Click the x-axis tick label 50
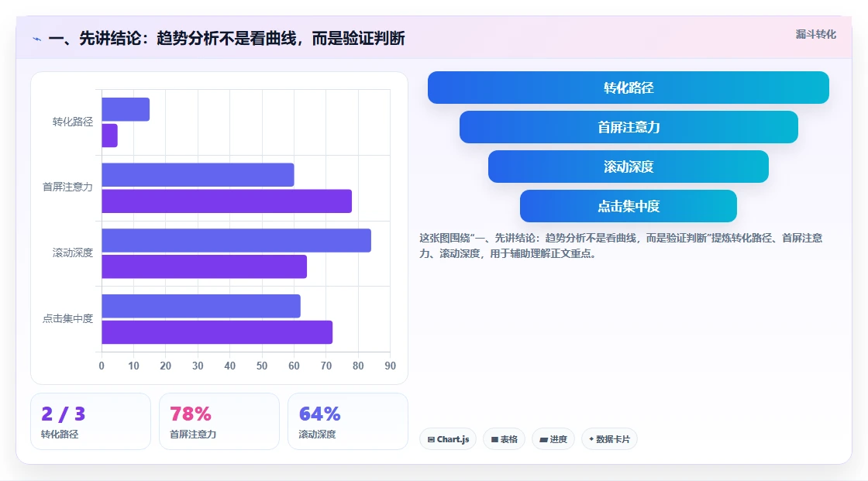The image size is (868, 481). coord(262,366)
